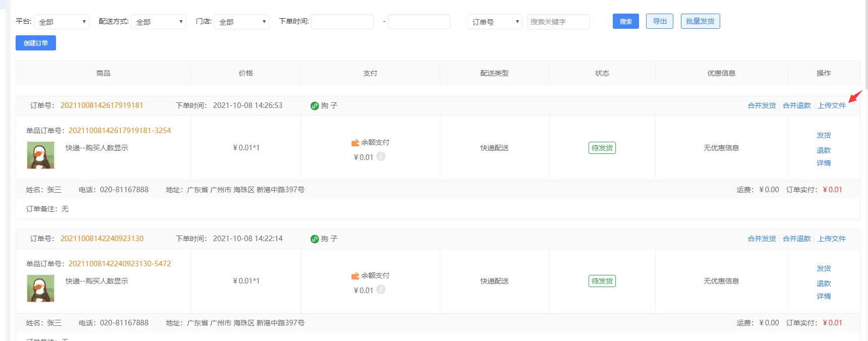Open the product thumbnail of order 20211008142240923130-5472

click(40, 289)
